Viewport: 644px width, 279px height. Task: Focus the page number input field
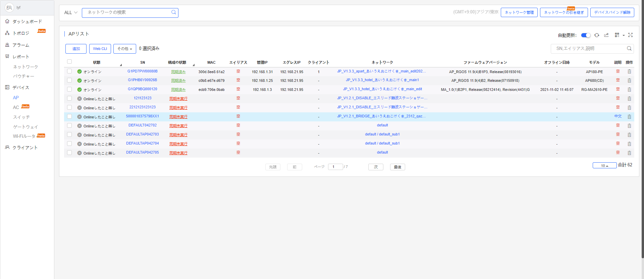pyautogui.click(x=335, y=167)
